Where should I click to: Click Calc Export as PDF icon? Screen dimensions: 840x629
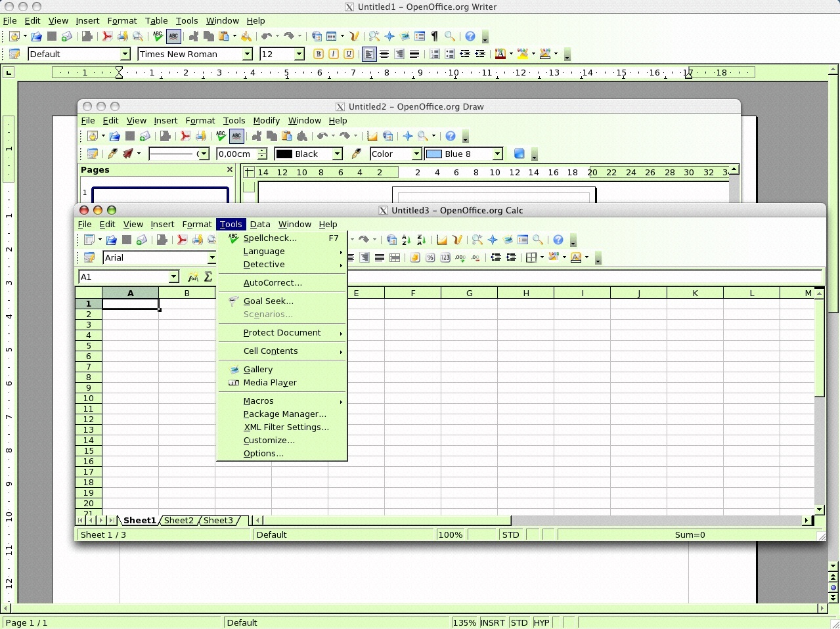coord(182,240)
